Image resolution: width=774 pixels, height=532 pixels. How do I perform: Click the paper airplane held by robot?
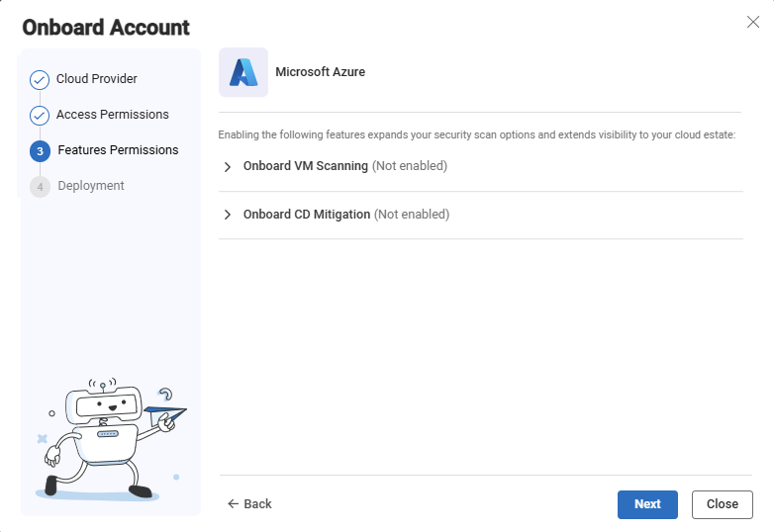[165, 414]
